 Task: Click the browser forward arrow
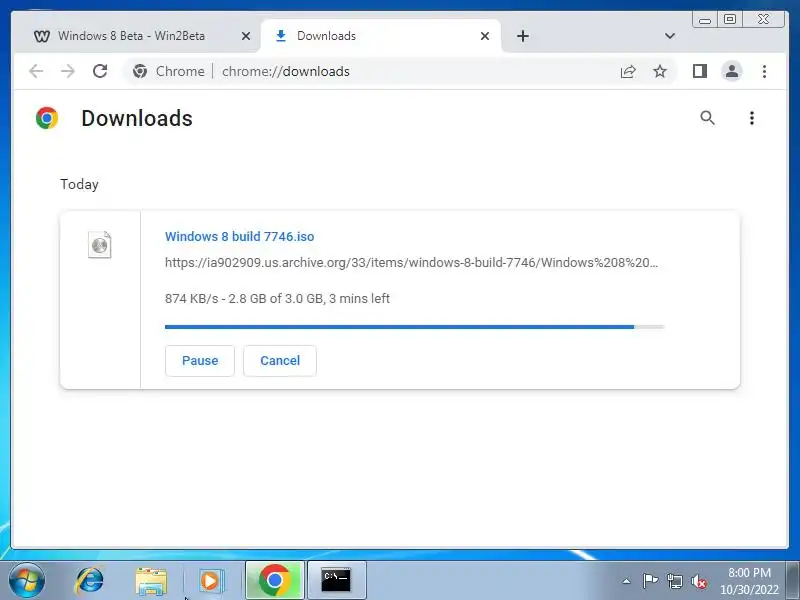point(68,71)
